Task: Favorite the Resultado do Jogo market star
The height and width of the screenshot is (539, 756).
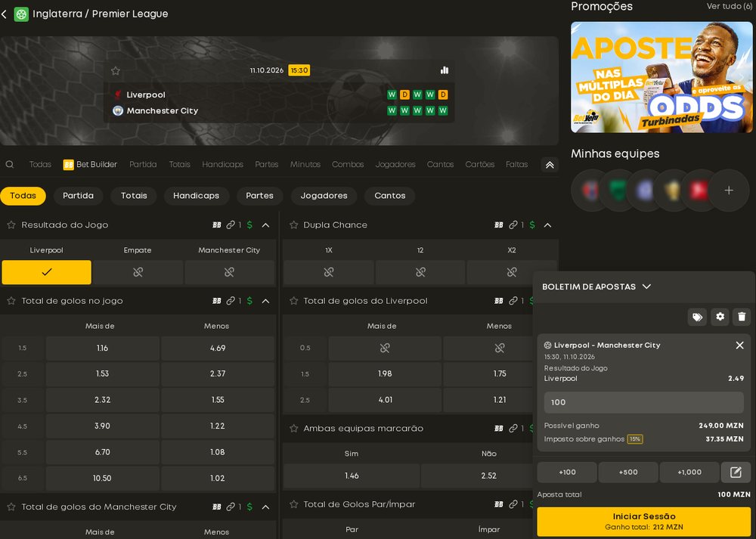Action: 11,225
